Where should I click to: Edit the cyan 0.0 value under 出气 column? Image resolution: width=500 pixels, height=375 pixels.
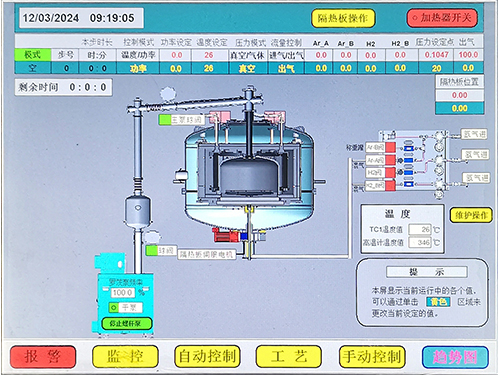point(468,68)
